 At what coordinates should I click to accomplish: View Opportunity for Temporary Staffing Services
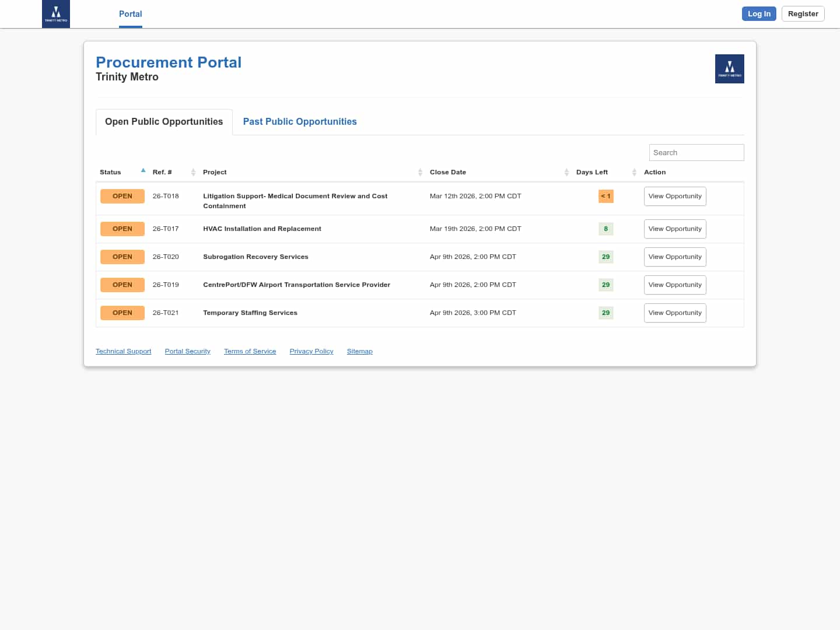pyautogui.click(x=675, y=313)
